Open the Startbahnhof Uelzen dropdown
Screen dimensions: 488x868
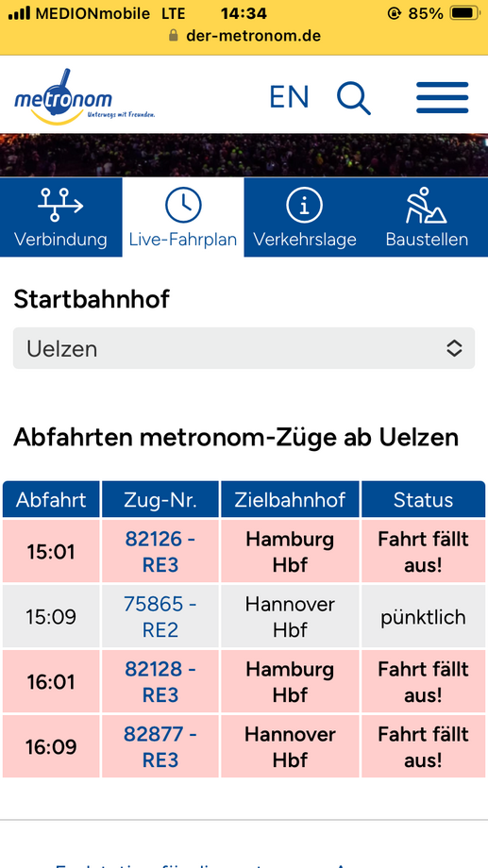coord(244,348)
